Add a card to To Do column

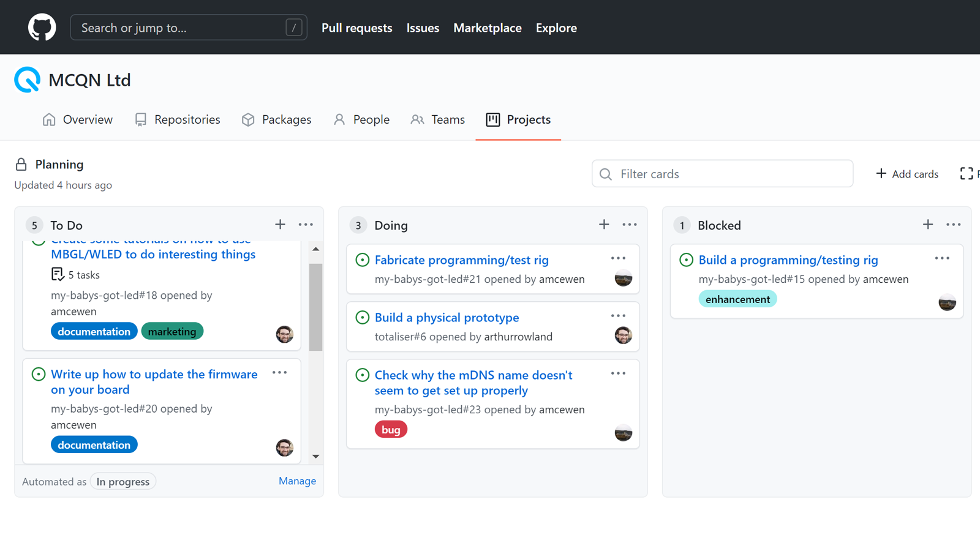[x=280, y=225]
